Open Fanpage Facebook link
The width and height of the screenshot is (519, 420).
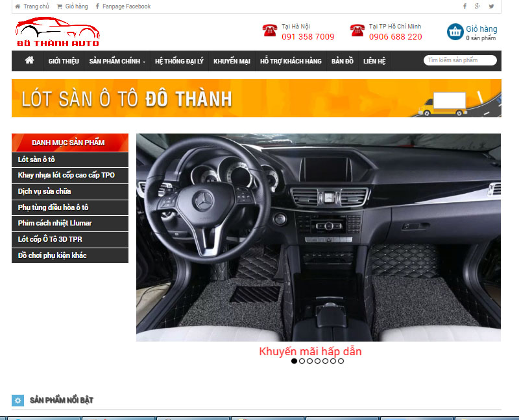tap(123, 6)
